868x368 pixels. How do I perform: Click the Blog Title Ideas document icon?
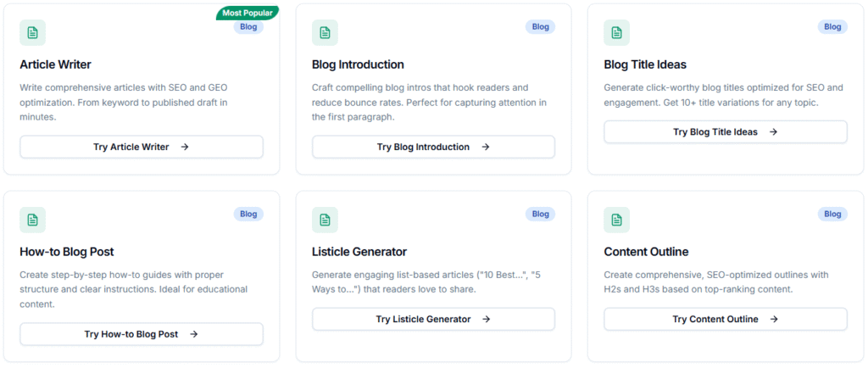click(x=616, y=33)
